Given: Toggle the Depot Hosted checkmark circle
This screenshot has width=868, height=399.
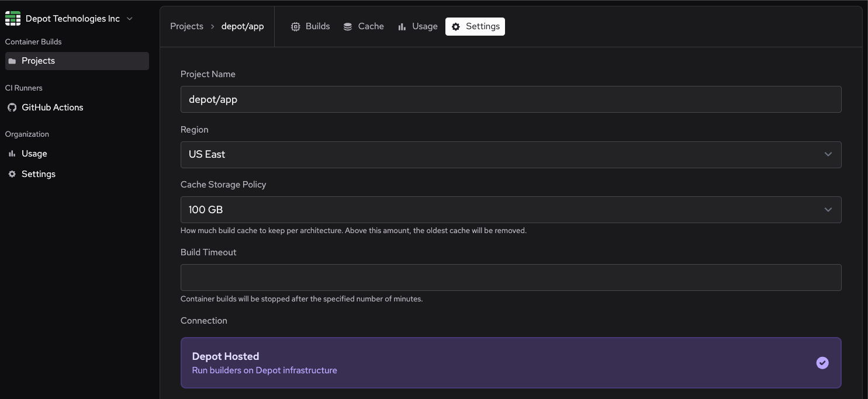Looking at the screenshot, I should pyautogui.click(x=822, y=363).
